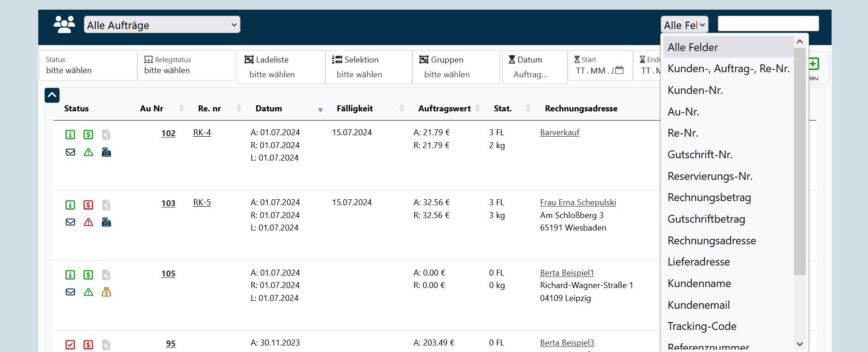Image resolution: width=868 pixels, height=352 pixels.
Task: Click the dropdown list scrollbar down arrow
Action: pyautogui.click(x=800, y=344)
